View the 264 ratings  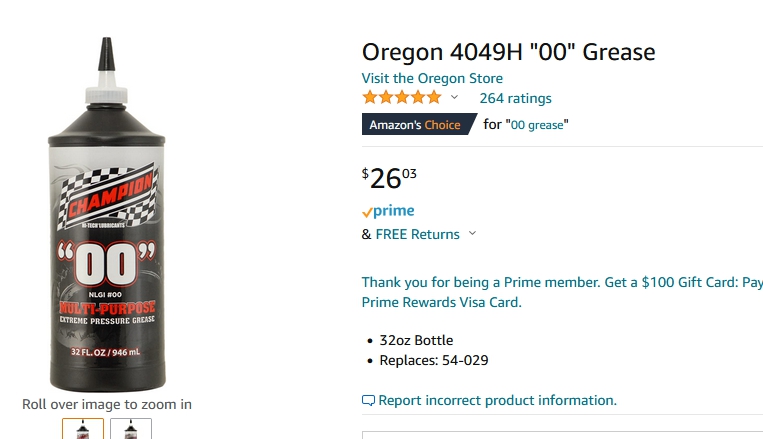click(515, 98)
